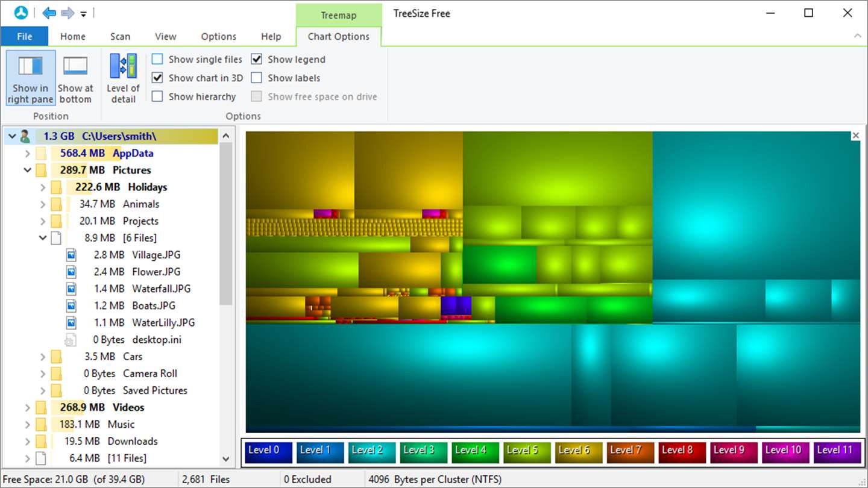Click the Downloads folder icon

tap(41, 441)
